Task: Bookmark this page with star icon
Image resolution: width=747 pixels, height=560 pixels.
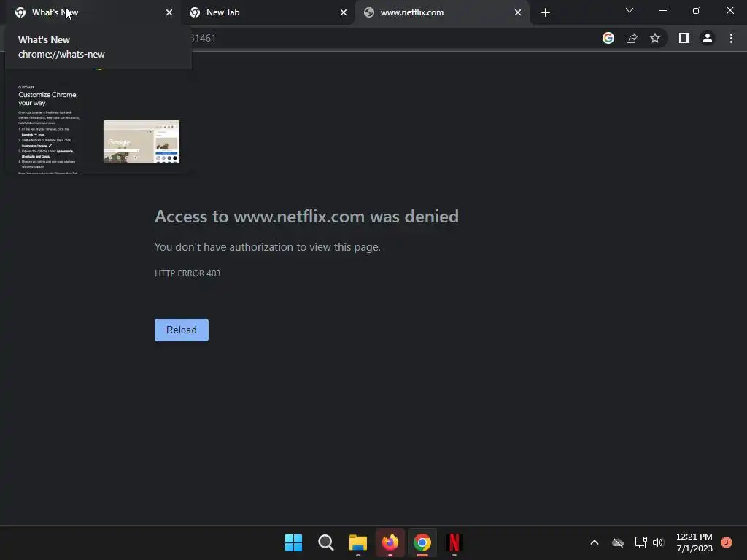Action: pyautogui.click(x=655, y=38)
